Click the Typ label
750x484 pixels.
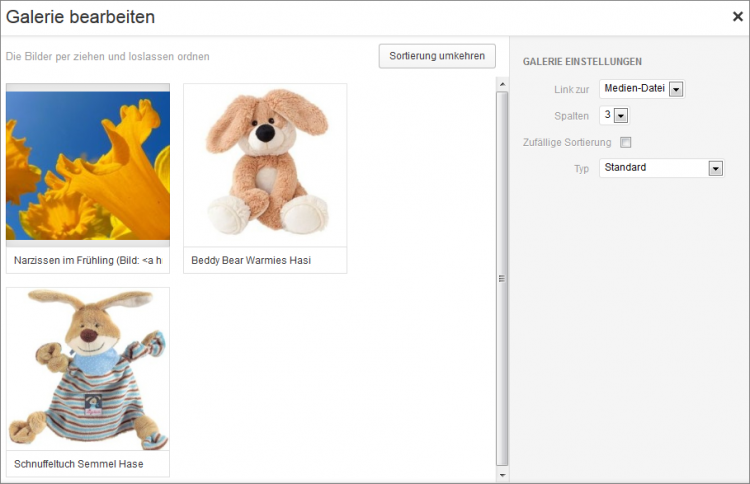pos(581,168)
